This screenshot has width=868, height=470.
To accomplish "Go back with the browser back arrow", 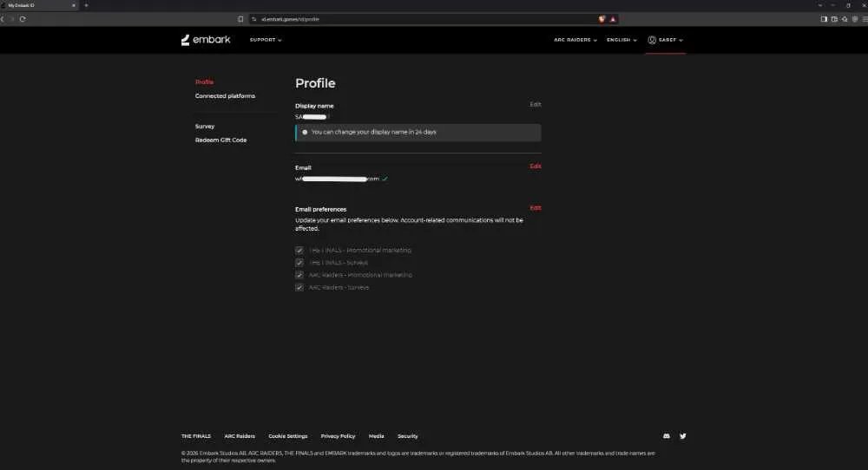I will (x=3, y=19).
